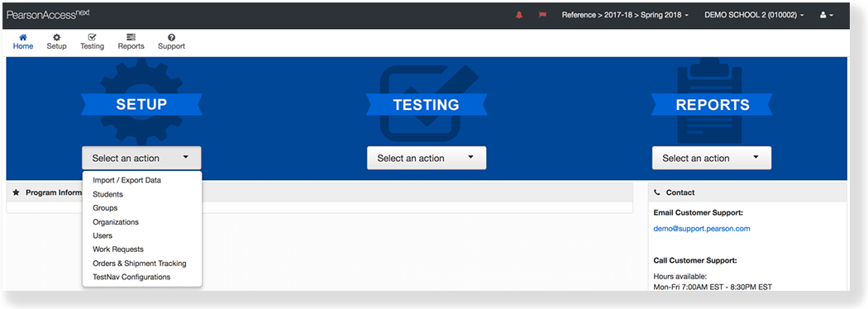Click the red flag icon

(x=542, y=16)
